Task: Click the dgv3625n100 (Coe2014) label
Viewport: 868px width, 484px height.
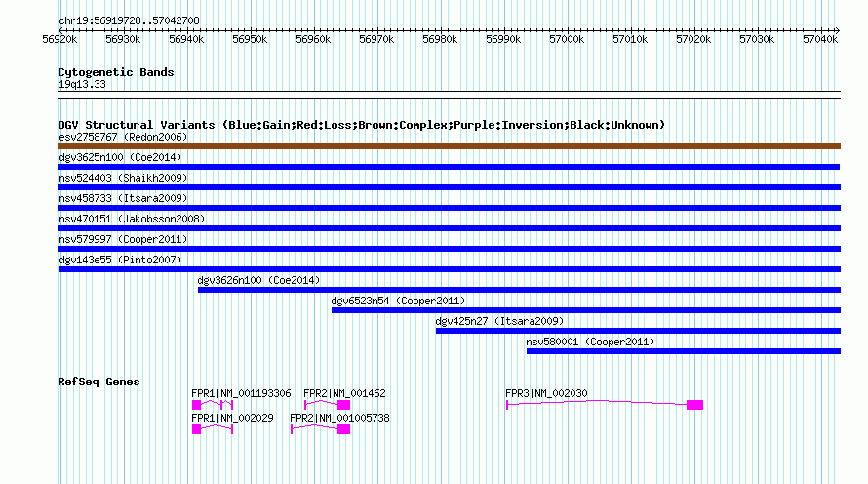Action: (x=120, y=157)
